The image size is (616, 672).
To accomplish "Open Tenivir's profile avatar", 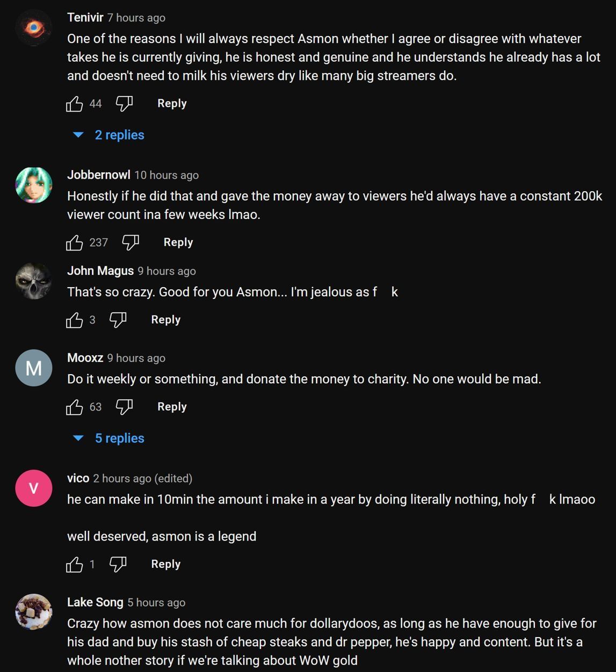I will tap(34, 27).
